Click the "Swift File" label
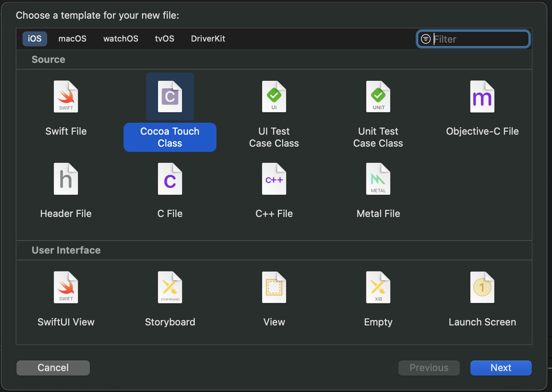Screen dimensions: 552x392 click(x=66, y=131)
